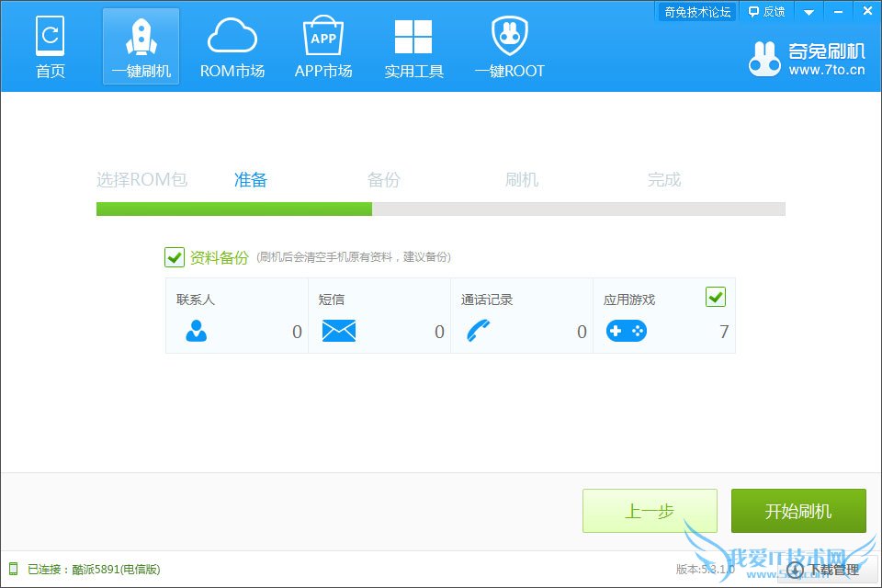This screenshot has height=588, width=882.
Task: Toggle the 资料备份 checkbox
Action: 175,257
